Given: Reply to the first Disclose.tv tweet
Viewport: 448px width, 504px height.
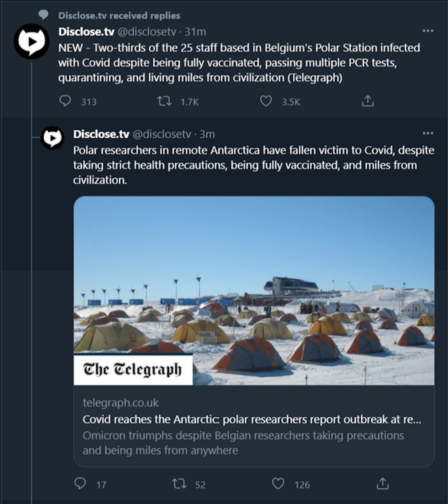Looking at the screenshot, I should coord(66,101).
